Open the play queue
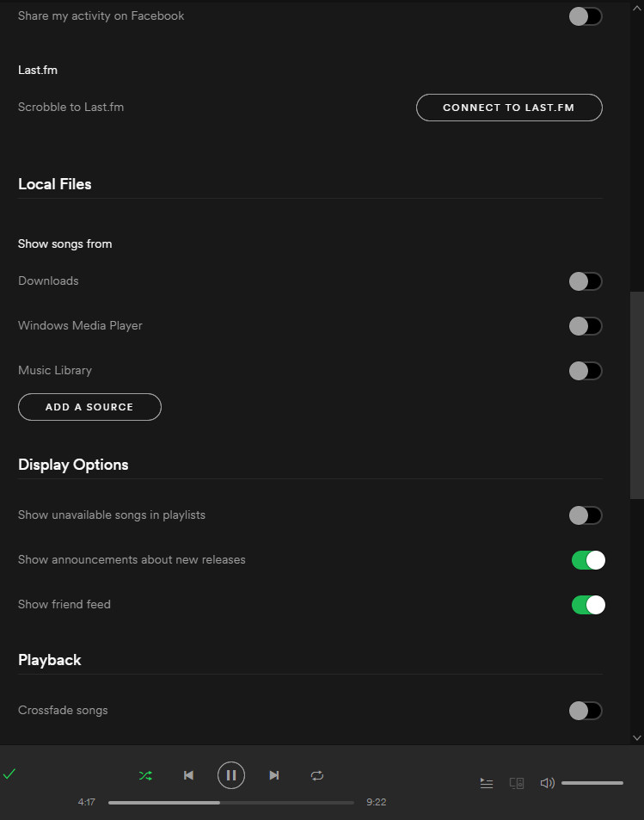The width and height of the screenshot is (644, 820). coord(487,783)
